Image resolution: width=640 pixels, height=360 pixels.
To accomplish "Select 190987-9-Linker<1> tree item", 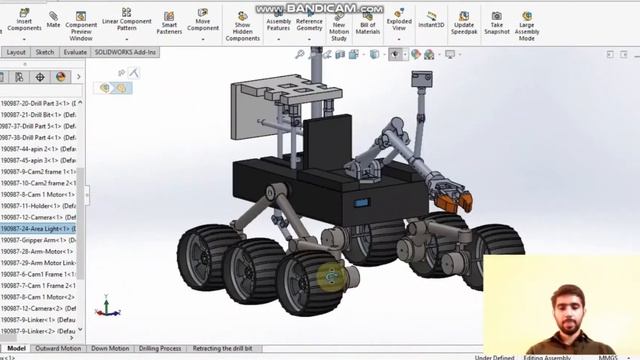I will point(38,320).
